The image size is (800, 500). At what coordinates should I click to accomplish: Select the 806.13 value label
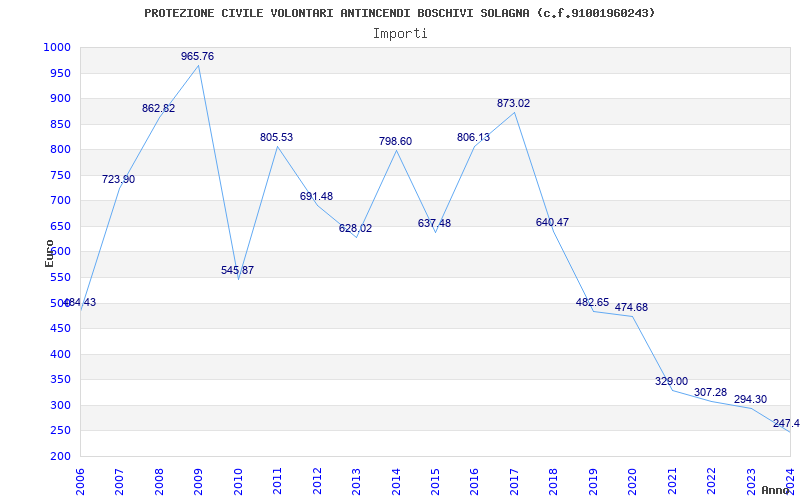point(473,137)
